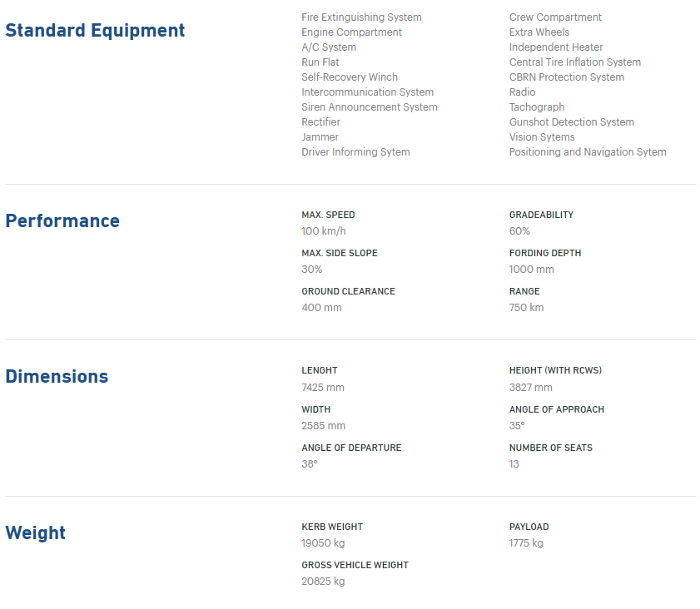
Task: Click the 100 km/h speed value
Action: tap(323, 231)
